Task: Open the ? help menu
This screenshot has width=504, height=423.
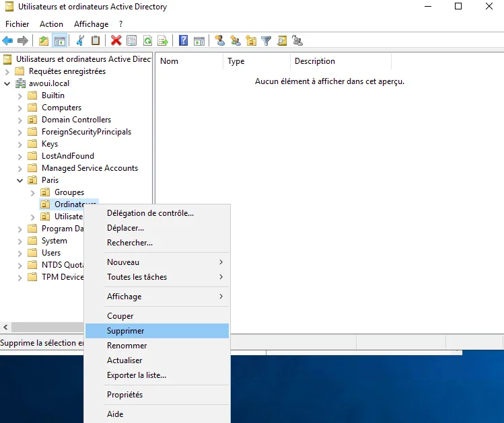Action: tap(120, 24)
